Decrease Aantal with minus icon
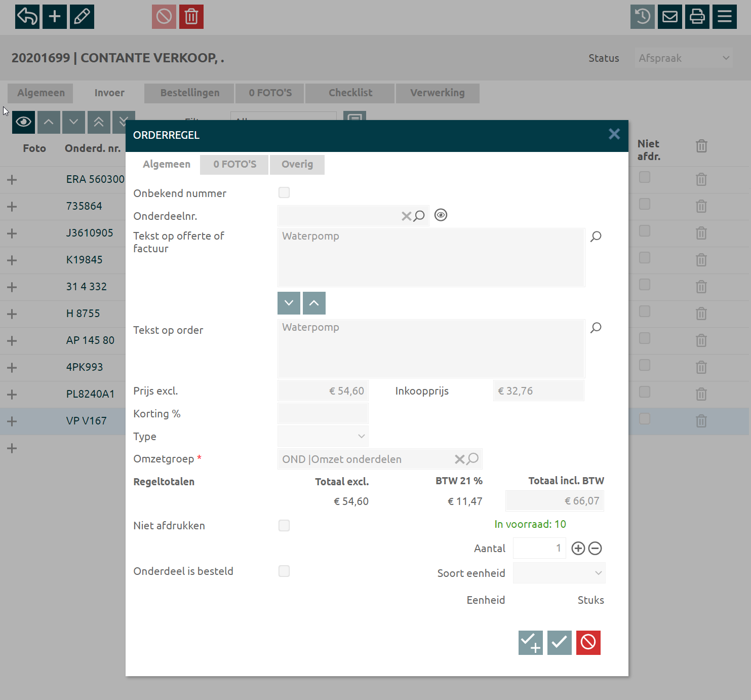Viewport: 751px width, 700px height. 595,548
